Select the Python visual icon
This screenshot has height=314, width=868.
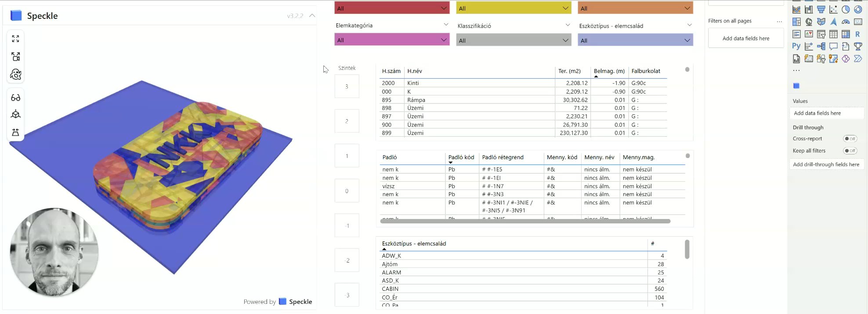click(x=796, y=46)
